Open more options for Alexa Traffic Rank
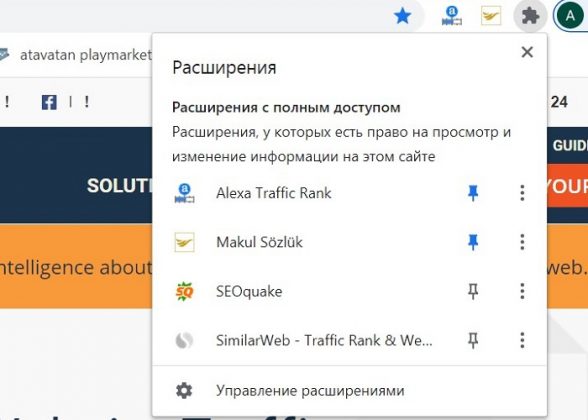The height and width of the screenshot is (420, 588). (x=522, y=193)
